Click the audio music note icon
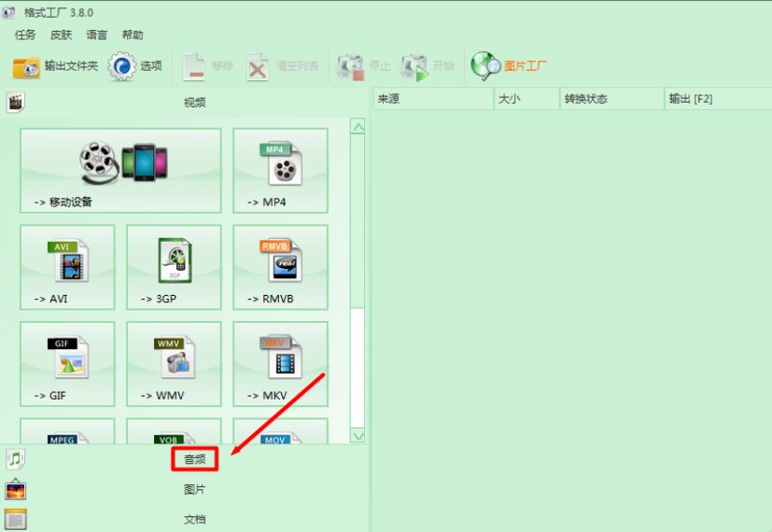772x532 pixels. click(15, 459)
